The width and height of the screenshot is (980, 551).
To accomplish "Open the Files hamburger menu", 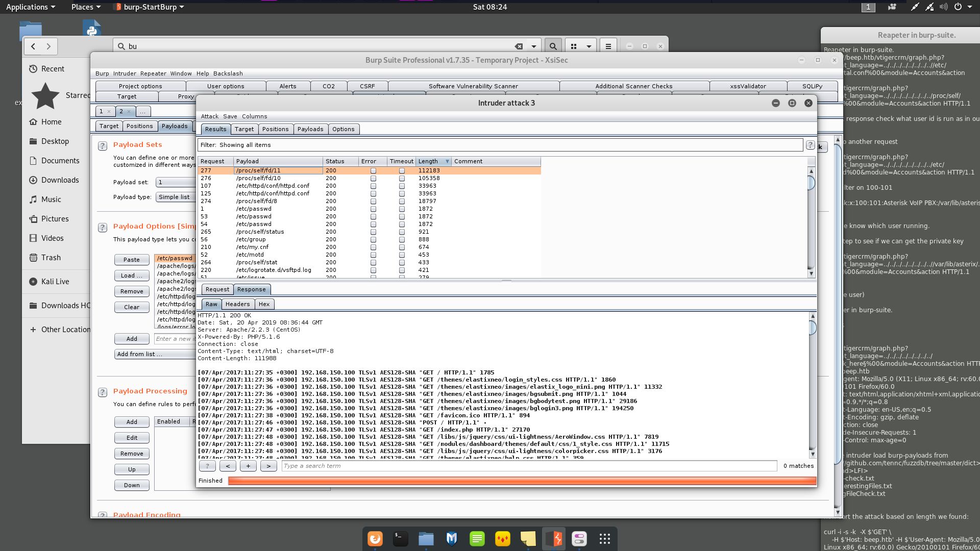I will tap(608, 46).
